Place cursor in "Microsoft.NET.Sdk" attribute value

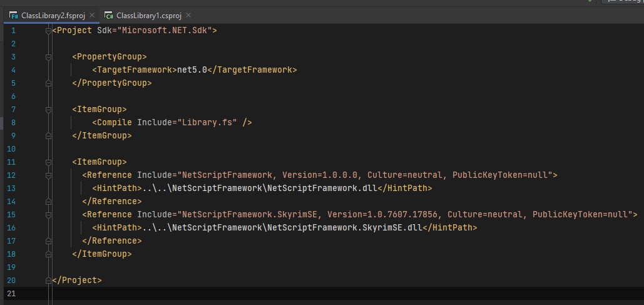point(164,31)
